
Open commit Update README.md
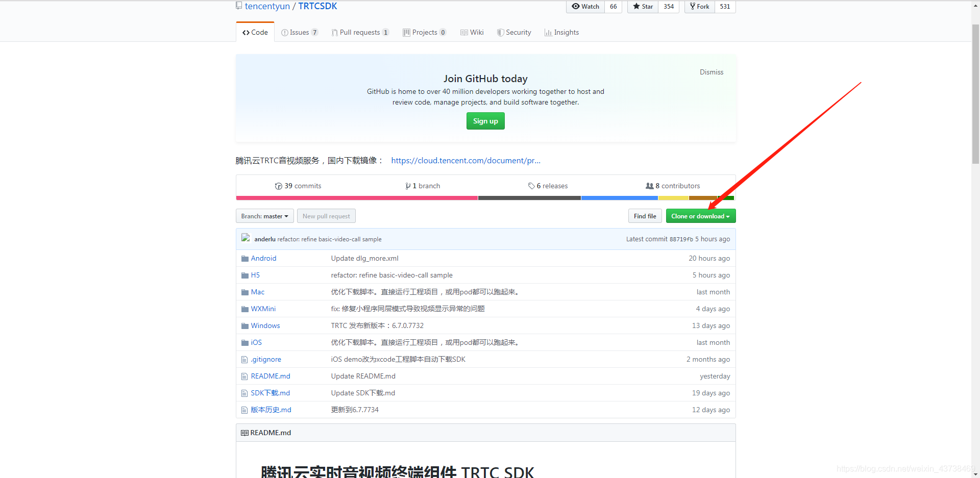click(363, 376)
